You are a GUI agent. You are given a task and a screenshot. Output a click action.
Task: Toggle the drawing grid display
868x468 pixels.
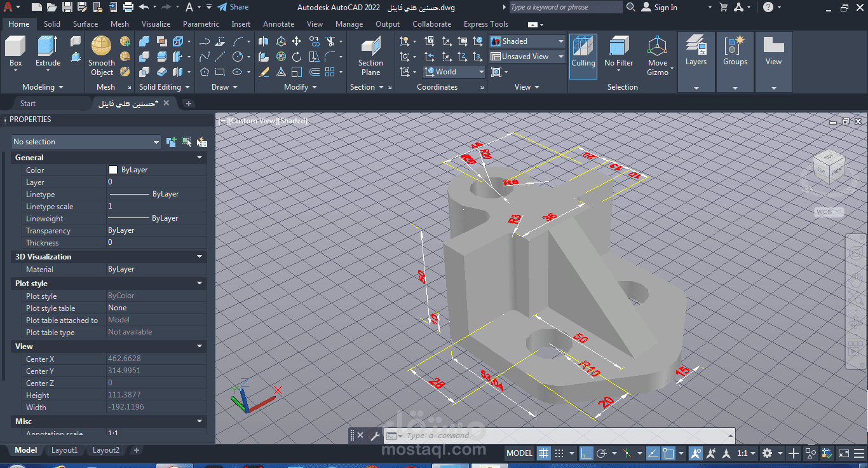543,453
